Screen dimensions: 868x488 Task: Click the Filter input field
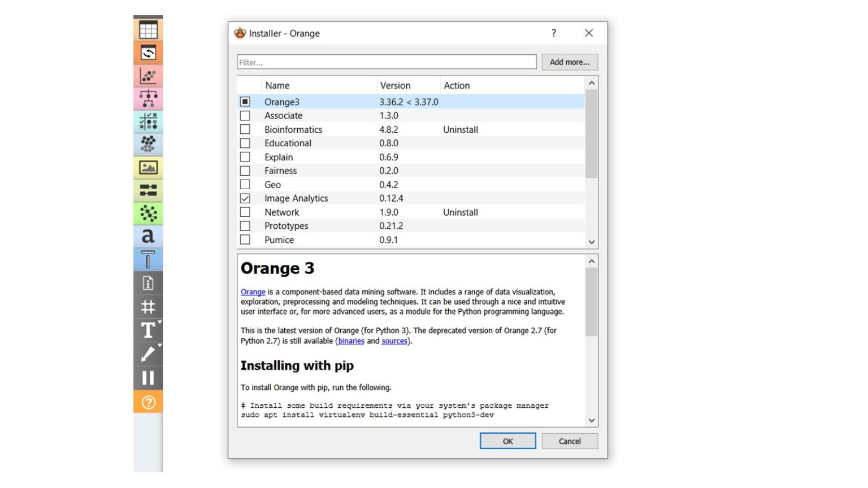click(387, 62)
